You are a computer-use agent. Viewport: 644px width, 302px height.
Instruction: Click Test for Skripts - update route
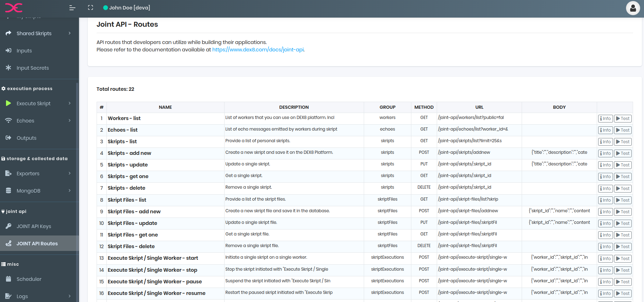click(623, 165)
